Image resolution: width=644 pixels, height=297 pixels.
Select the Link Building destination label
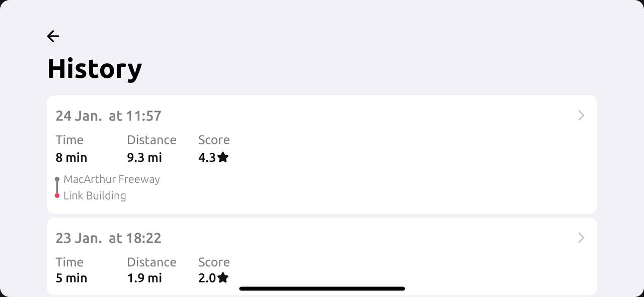tap(95, 195)
